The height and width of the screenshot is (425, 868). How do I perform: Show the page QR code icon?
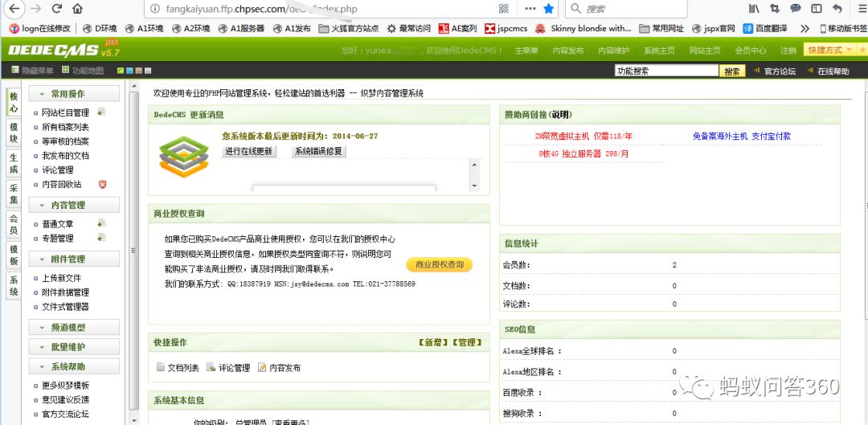pyautogui.click(x=503, y=8)
